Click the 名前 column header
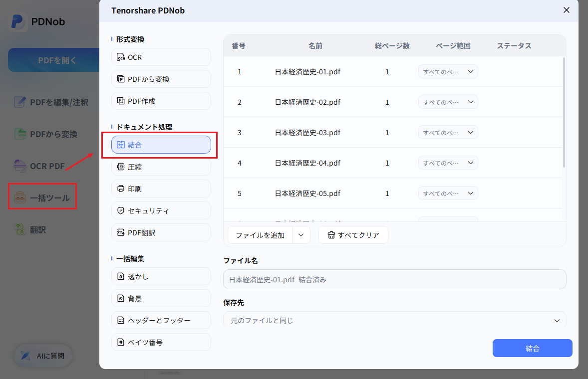This screenshot has width=588, height=379. pos(315,46)
